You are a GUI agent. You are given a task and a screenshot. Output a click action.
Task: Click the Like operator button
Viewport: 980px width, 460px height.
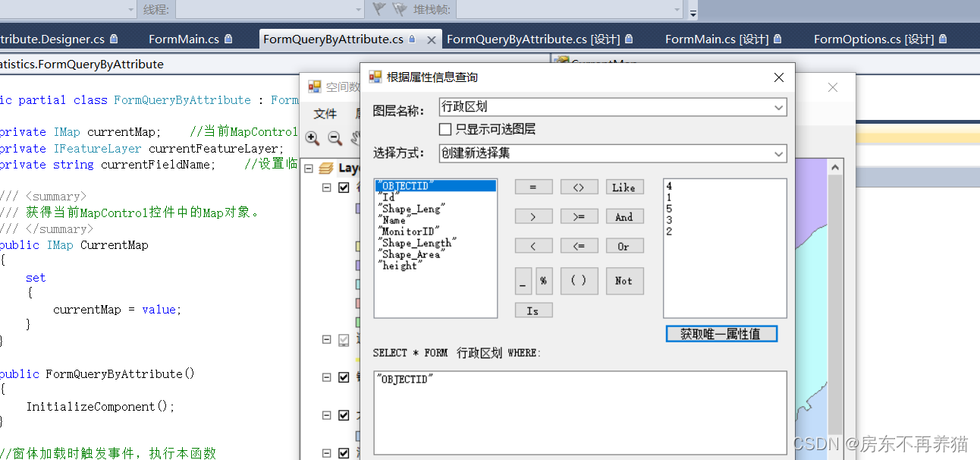coord(623,187)
